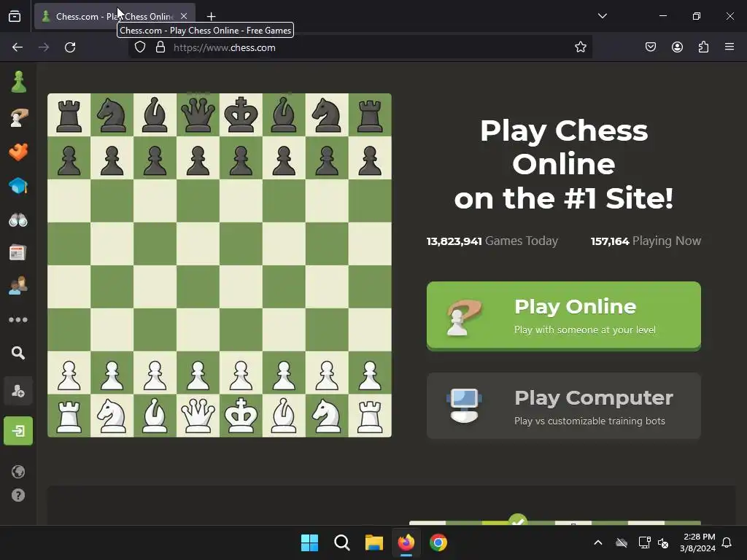Screen dimensions: 747x560
Task: Open the tracking protection shield icon
Action: (x=140, y=47)
